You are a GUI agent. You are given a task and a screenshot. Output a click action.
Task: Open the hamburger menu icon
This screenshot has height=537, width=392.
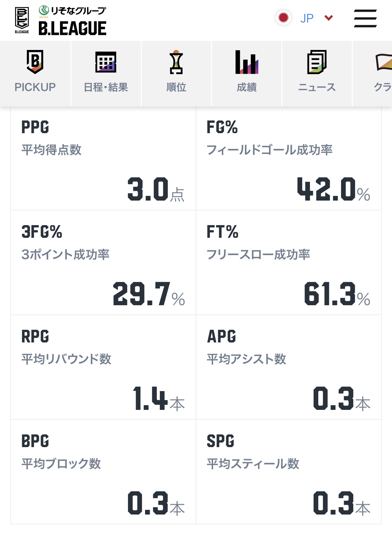[365, 18]
